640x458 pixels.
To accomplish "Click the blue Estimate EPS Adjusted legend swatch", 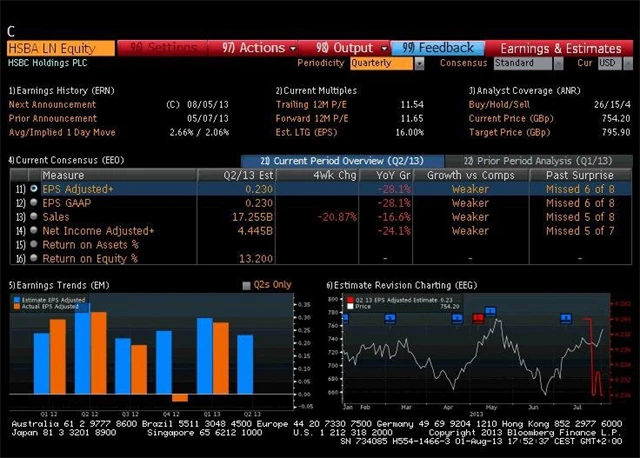I will coord(17,300).
